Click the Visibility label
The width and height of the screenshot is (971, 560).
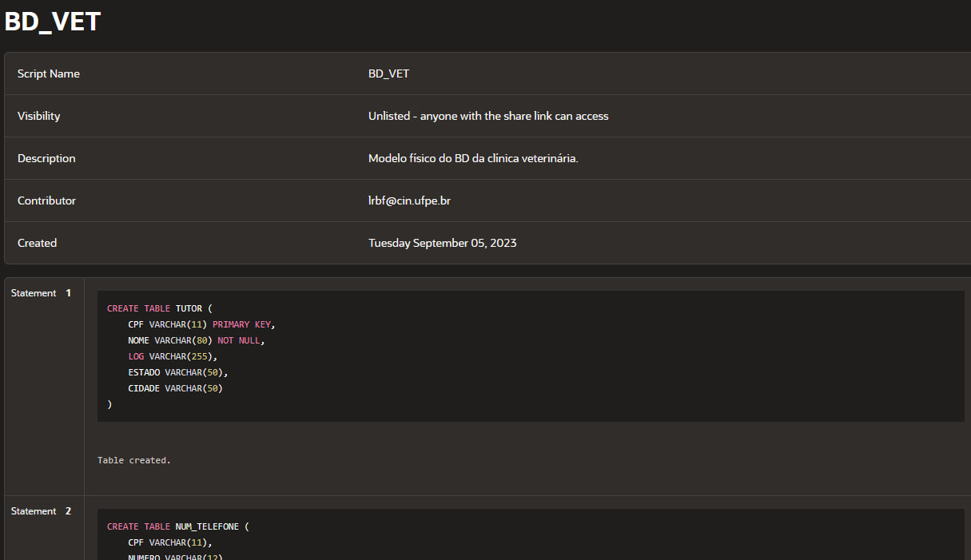38,116
